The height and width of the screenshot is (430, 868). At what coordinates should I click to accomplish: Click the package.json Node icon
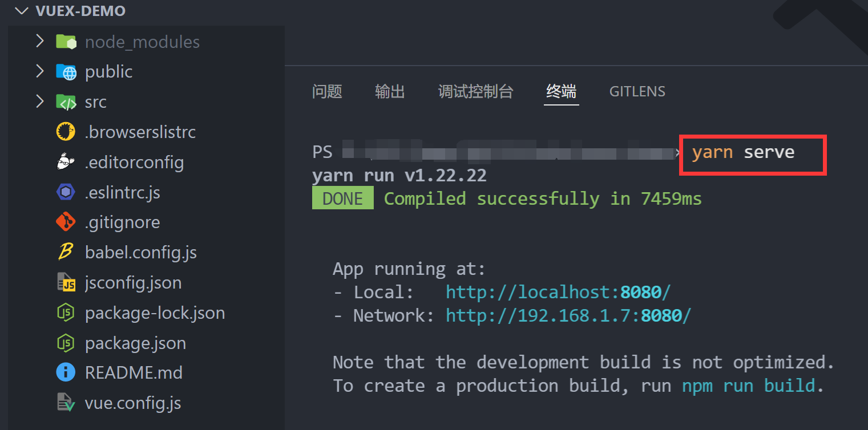(x=66, y=343)
